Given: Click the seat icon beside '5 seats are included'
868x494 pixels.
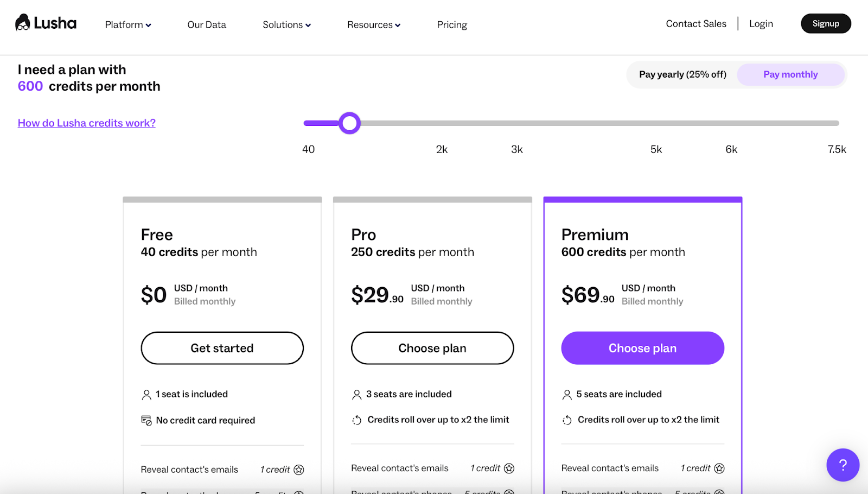Looking at the screenshot, I should click(x=567, y=394).
